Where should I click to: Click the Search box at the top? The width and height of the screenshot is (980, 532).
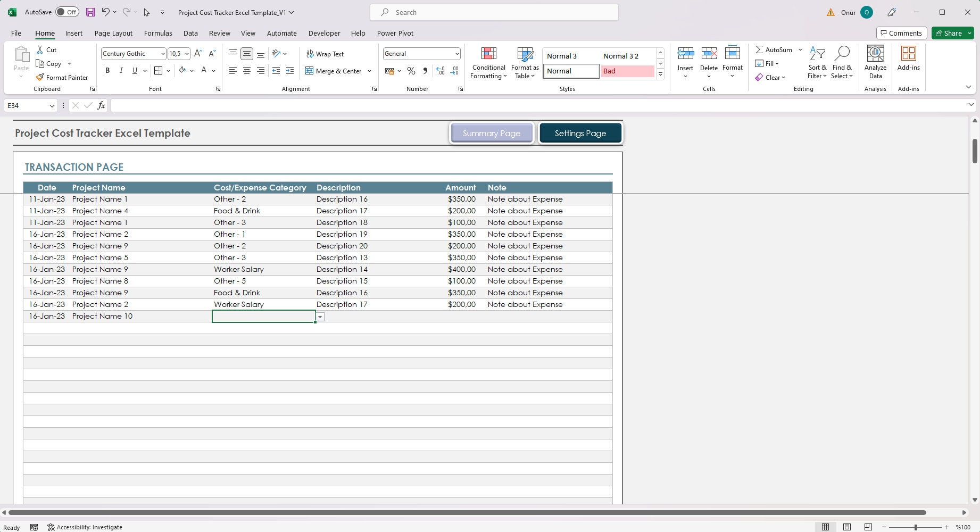click(x=494, y=12)
